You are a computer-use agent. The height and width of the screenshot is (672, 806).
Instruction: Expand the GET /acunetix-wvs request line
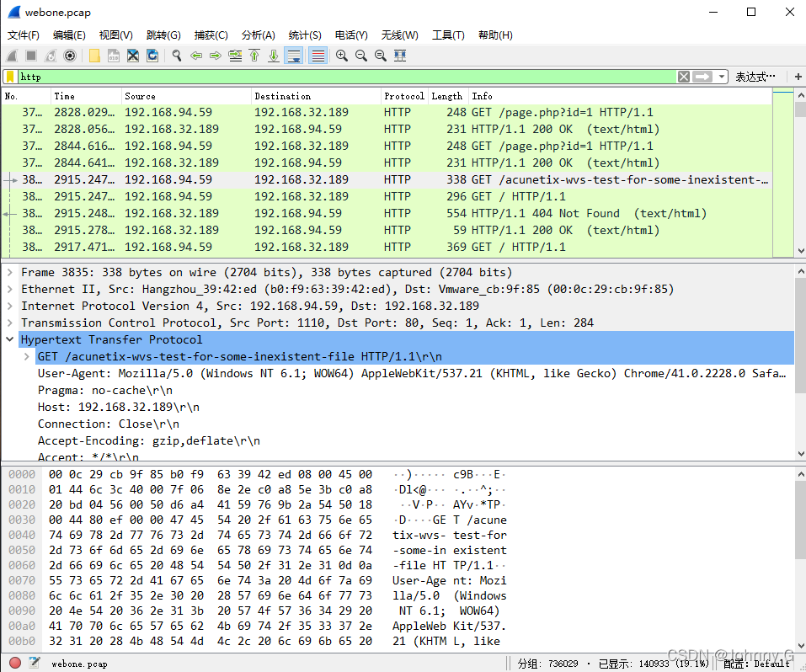point(27,357)
